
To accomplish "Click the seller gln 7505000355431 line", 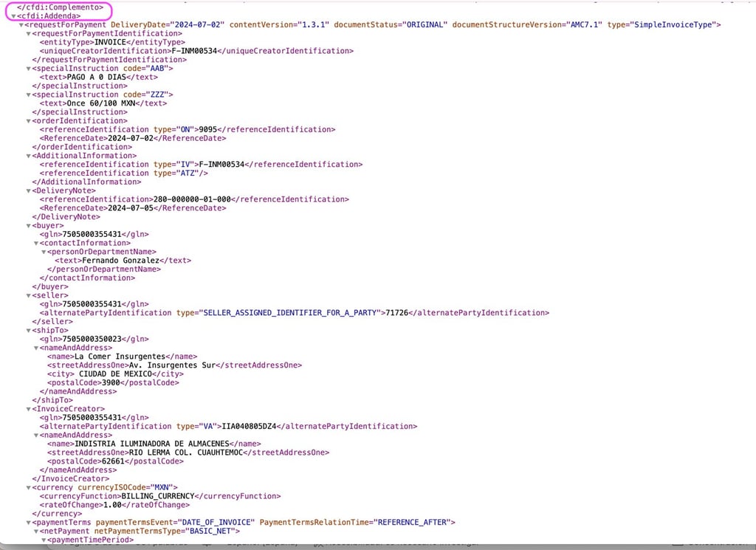I will (x=94, y=304).
